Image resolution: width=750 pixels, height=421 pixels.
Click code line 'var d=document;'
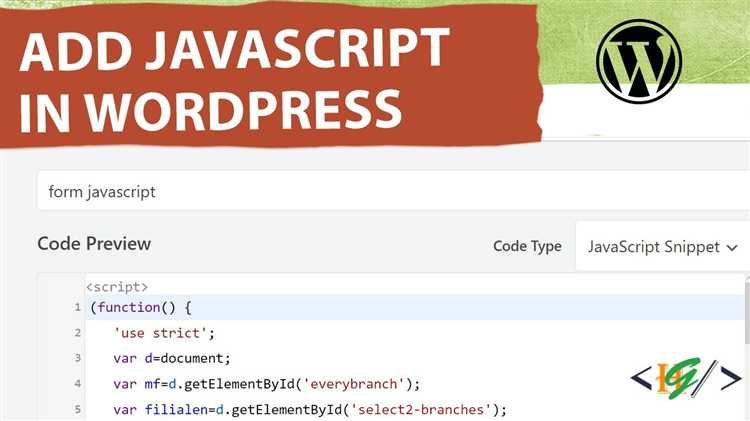point(172,358)
